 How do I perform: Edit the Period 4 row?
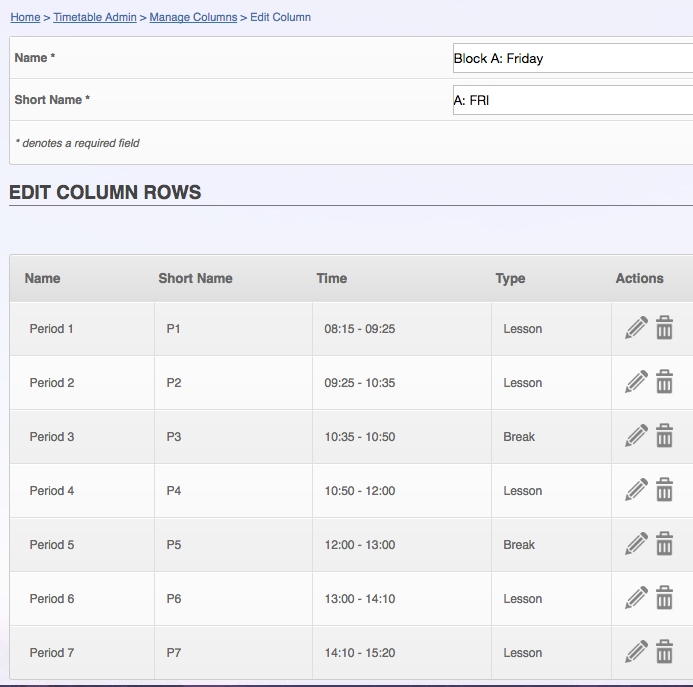coord(636,489)
